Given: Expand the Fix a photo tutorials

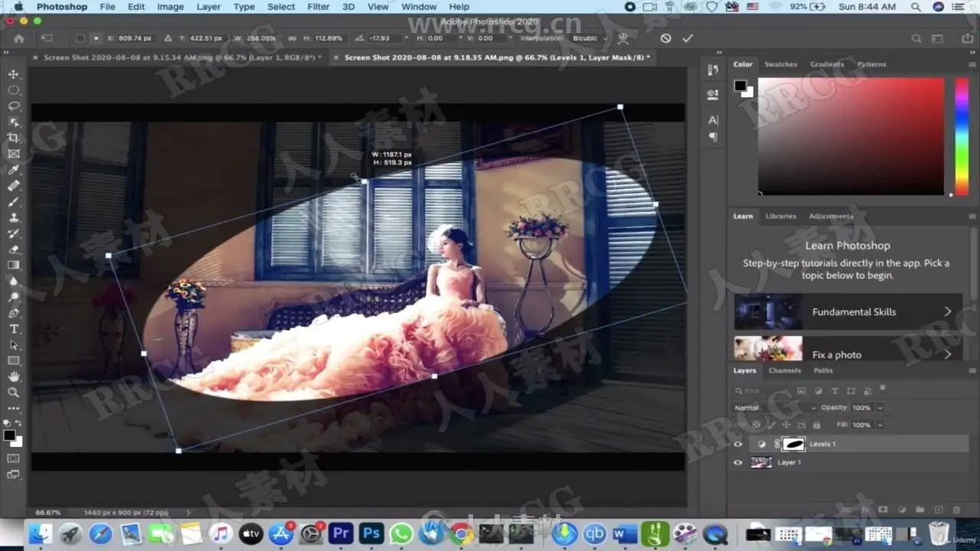Looking at the screenshot, I should coord(848,350).
